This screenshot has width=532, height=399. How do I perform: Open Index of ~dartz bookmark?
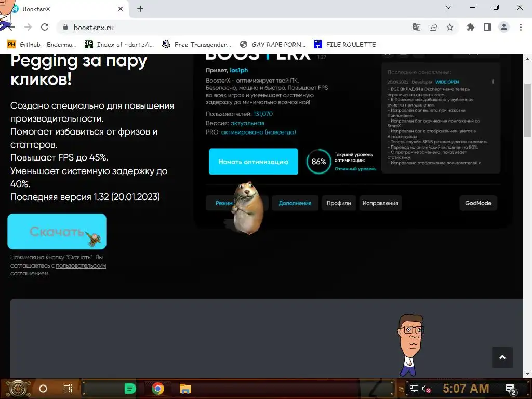(119, 45)
